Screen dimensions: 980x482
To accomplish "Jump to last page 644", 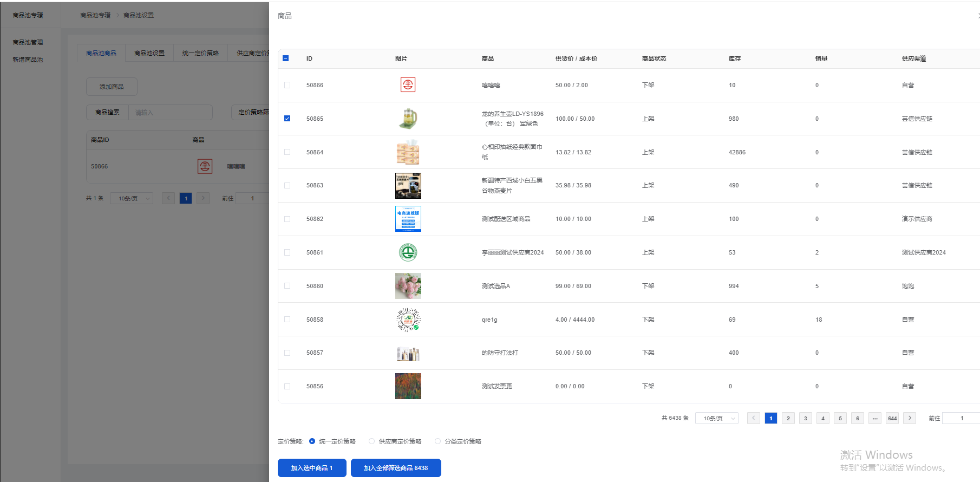I will (892, 418).
